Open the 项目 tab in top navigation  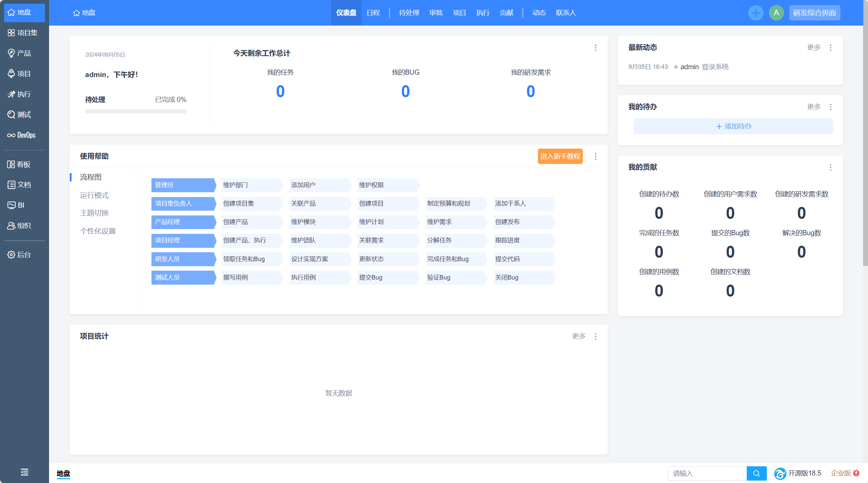[459, 13]
